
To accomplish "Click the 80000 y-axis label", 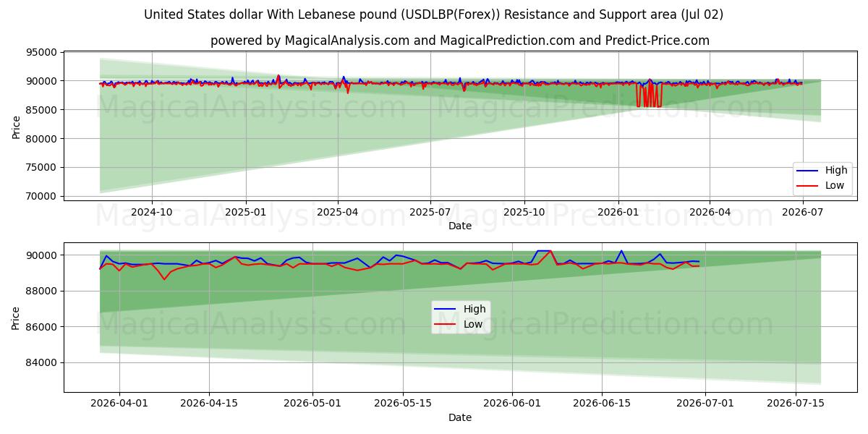I will [x=41, y=139].
